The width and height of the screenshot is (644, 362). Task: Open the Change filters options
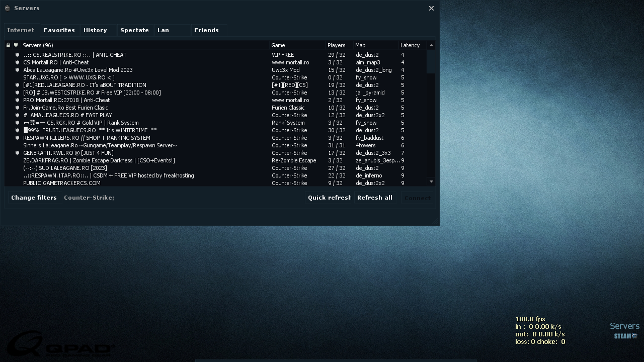coord(34,198)
